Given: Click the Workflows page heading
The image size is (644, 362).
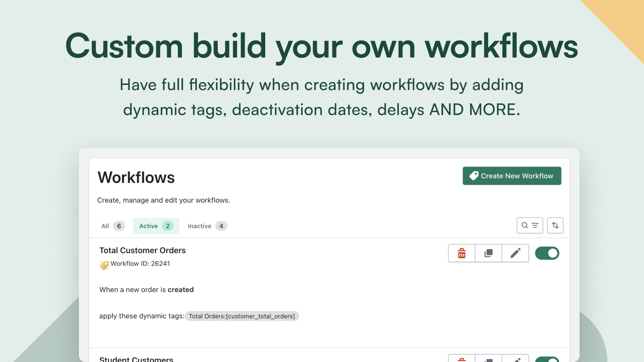Looking at the screenshot, I should tap(136, 178).
